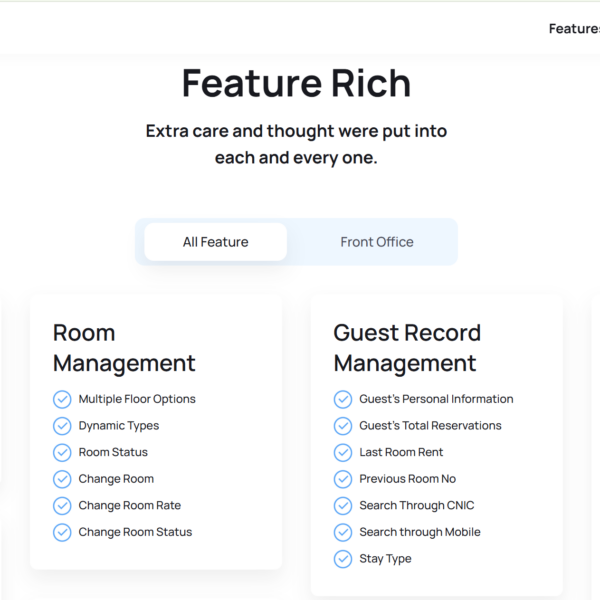Click the checkmark beside Room Status
This screenshot has height=600, width=600.
tap(62, 452)
